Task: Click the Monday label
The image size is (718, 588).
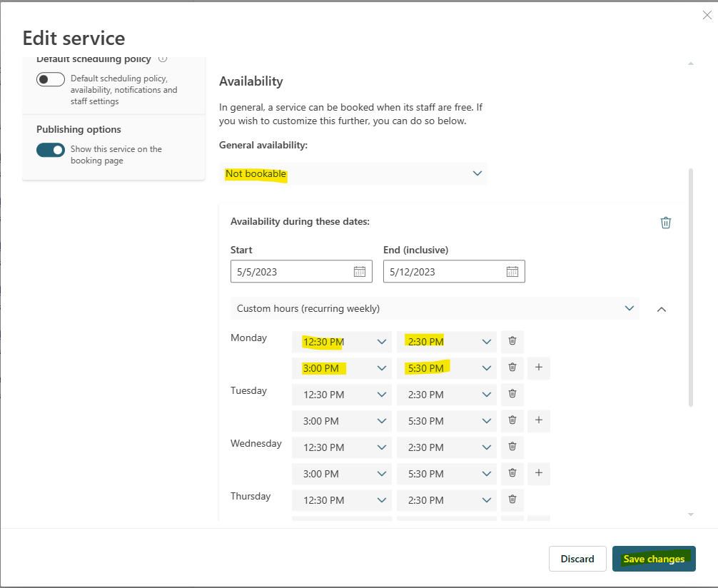Action: click(x=248, y=338)
